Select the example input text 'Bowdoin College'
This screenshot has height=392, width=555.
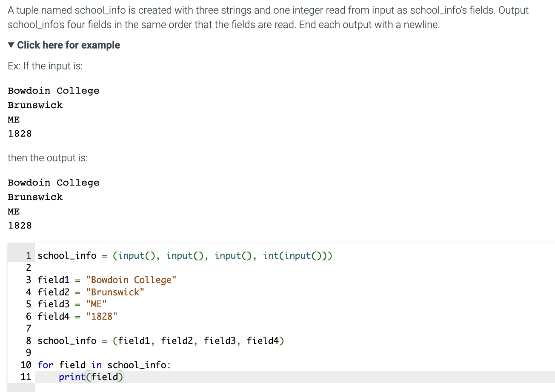coord(54,90)
